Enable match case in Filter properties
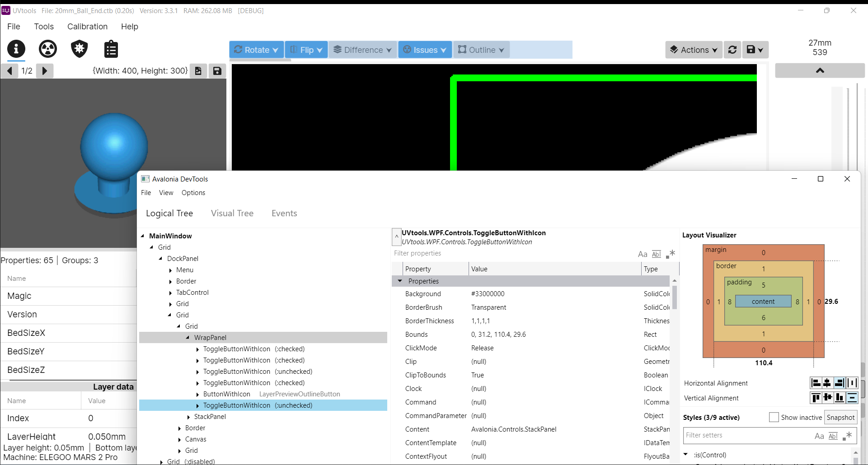The width and height of the screenshot is (868, 465). tap(643, 254)
